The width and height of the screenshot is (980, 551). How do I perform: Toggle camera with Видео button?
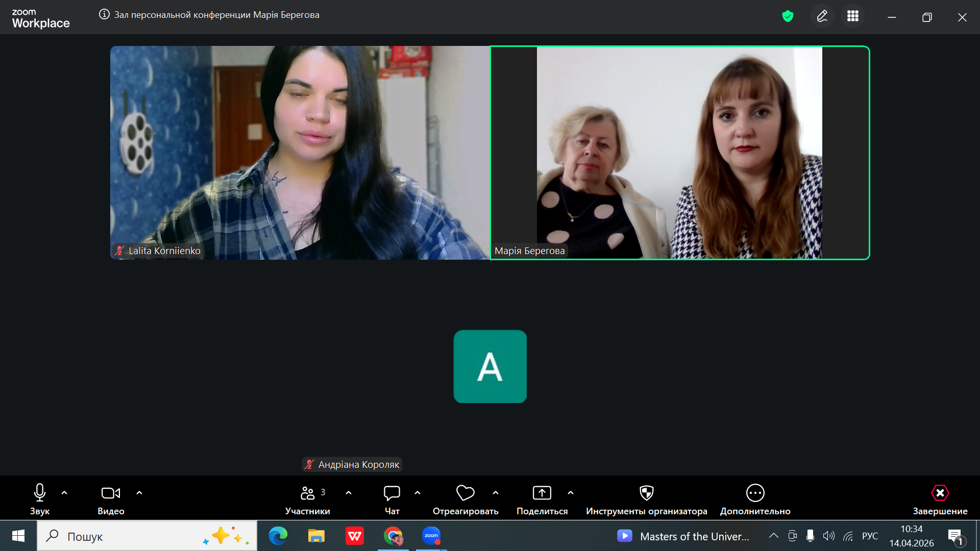(x=111, y=493)
